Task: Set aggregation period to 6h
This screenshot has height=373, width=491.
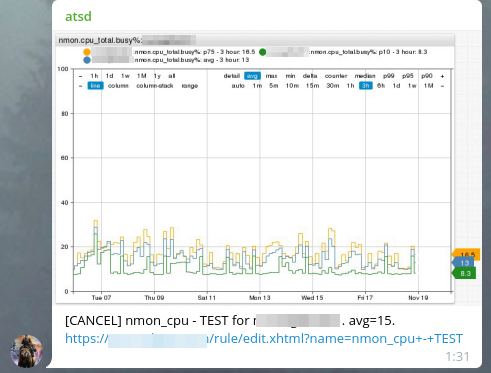Action: pos(381,86)
